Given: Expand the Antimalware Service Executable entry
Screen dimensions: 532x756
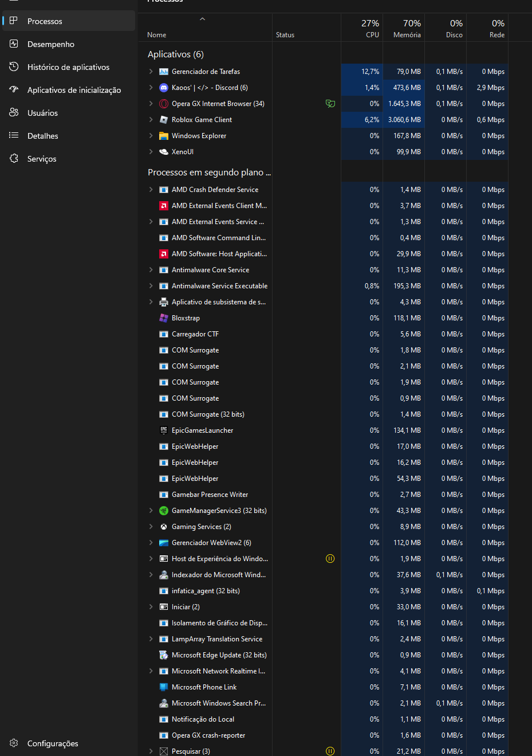Looking at the screenshot, I should coord(151,286).
